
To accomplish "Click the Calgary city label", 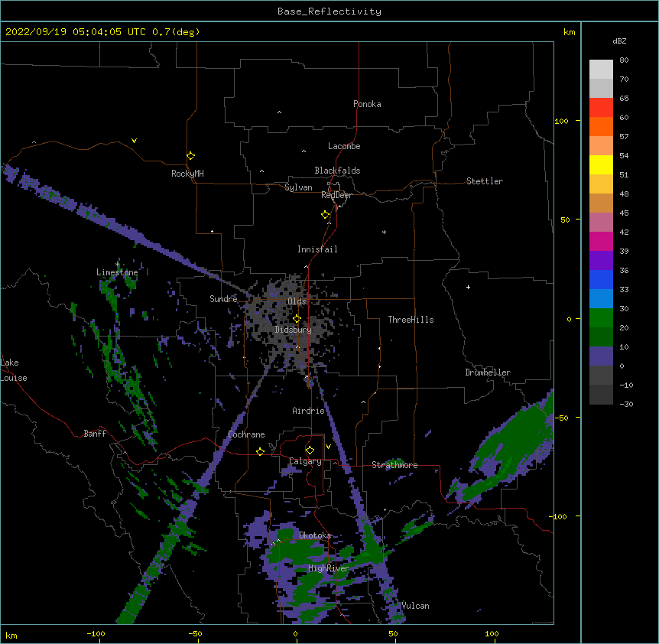I will 305,461.
